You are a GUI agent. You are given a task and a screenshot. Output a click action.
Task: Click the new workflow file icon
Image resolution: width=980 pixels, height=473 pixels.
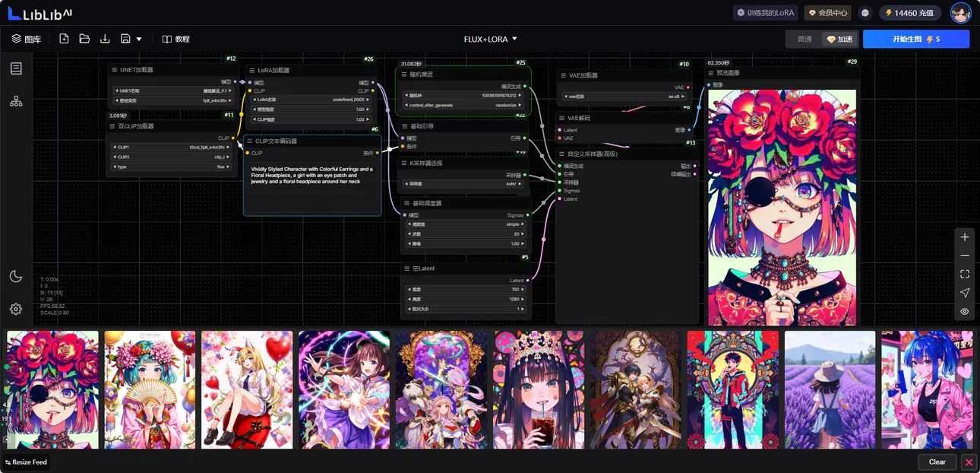click(x=64, y=39)
